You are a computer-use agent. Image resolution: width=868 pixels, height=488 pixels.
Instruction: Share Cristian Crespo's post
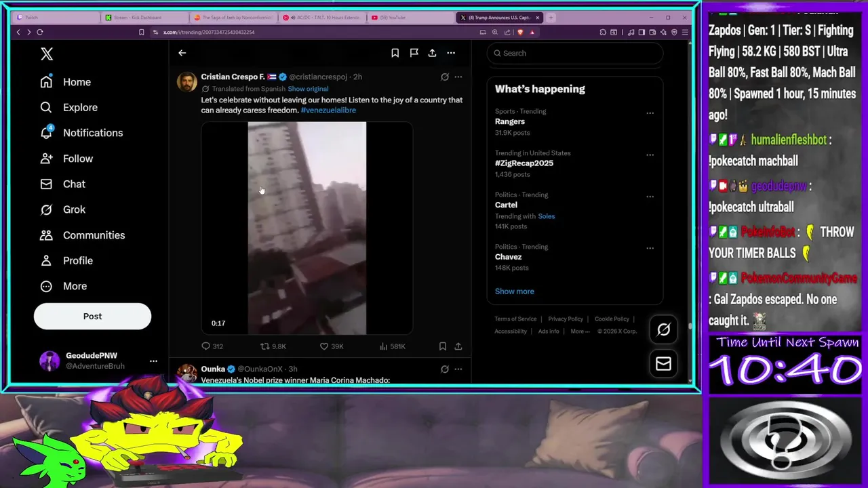coord(458,346)
